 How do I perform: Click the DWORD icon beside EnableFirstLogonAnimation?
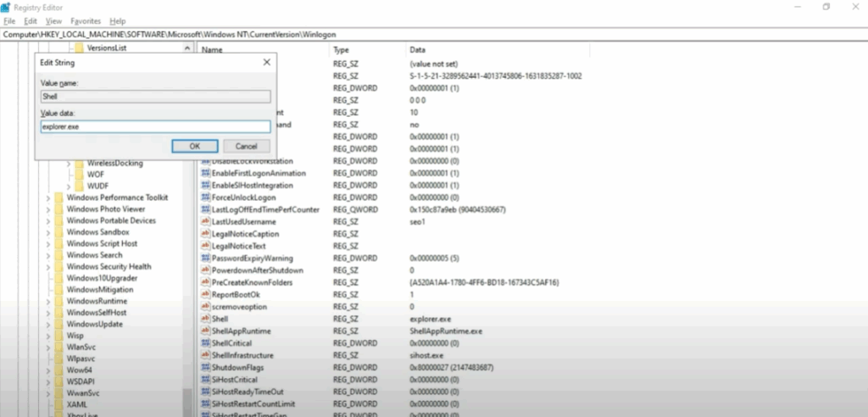[x=205, y=174]
